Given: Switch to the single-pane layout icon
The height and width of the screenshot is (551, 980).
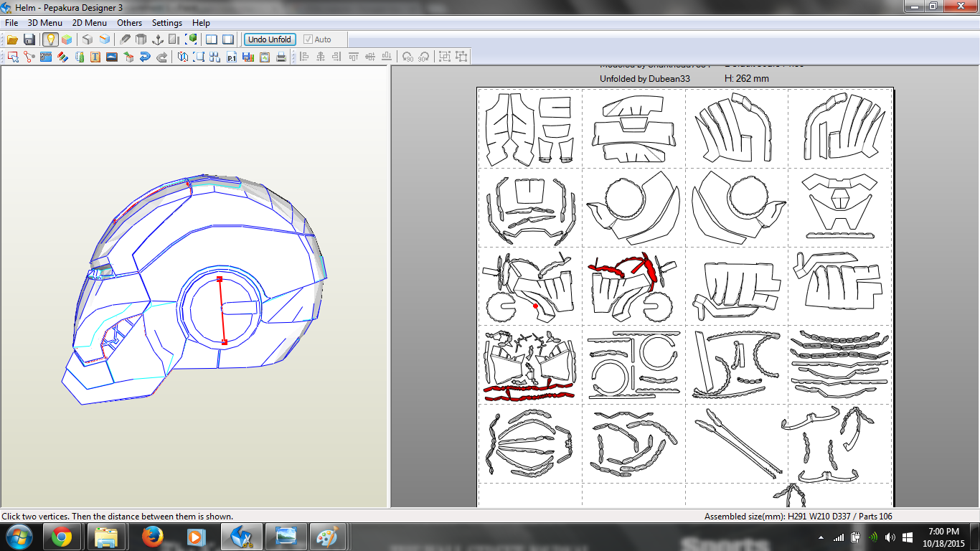Looking at the screenshot, I should coord(228,39).
